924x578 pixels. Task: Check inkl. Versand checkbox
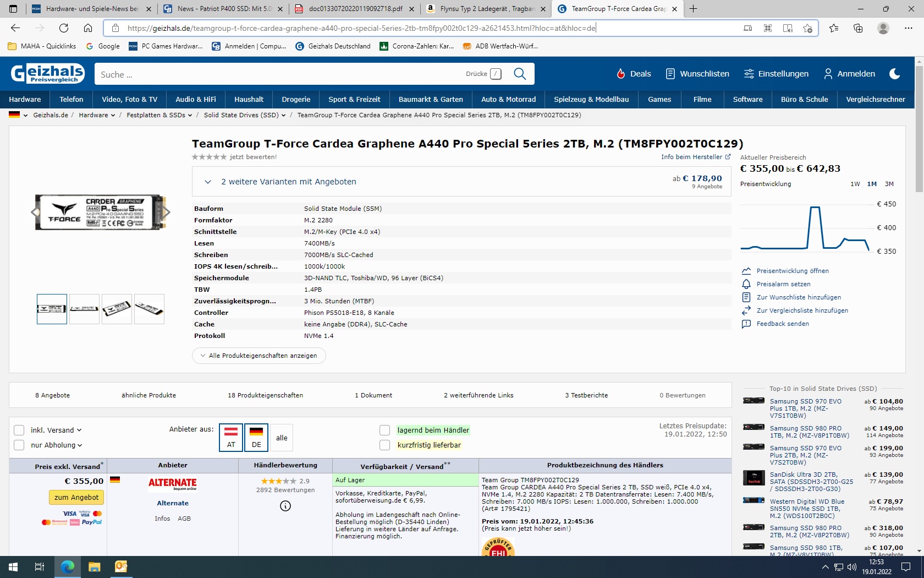pyautogui.click(x=19, y=430)
